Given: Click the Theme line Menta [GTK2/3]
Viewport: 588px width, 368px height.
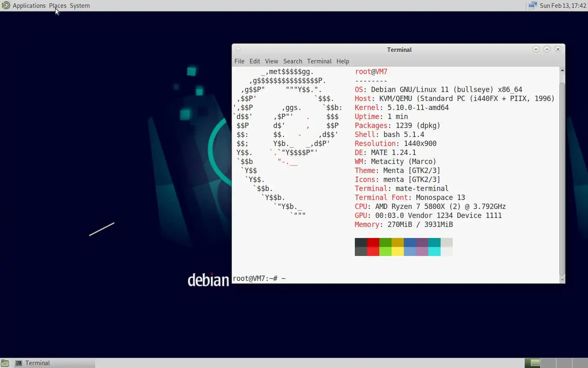Looking at the screenshot, I should click(398, 171).
